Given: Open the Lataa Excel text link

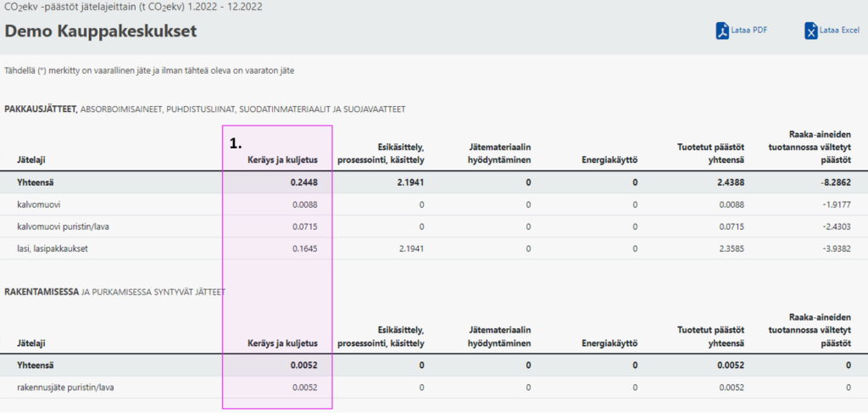Looking at the screenshot, I should (x=838, y=31).
